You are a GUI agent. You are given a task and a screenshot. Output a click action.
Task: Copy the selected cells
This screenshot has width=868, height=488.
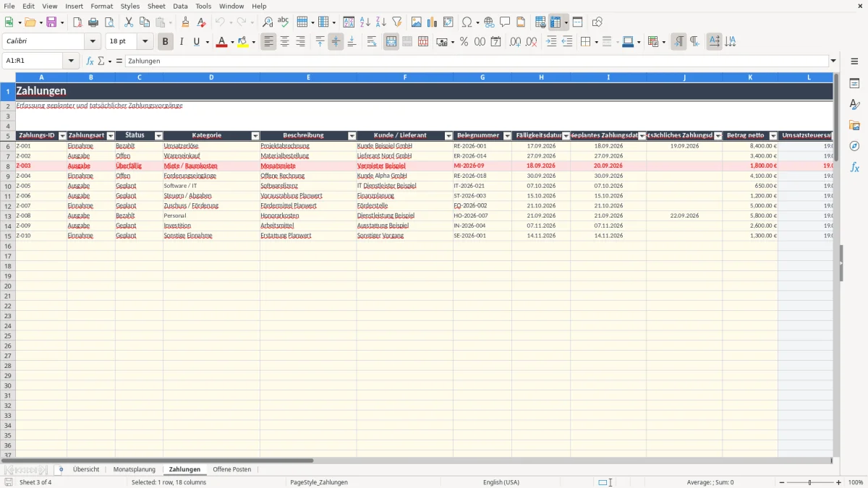pos(145,22)
